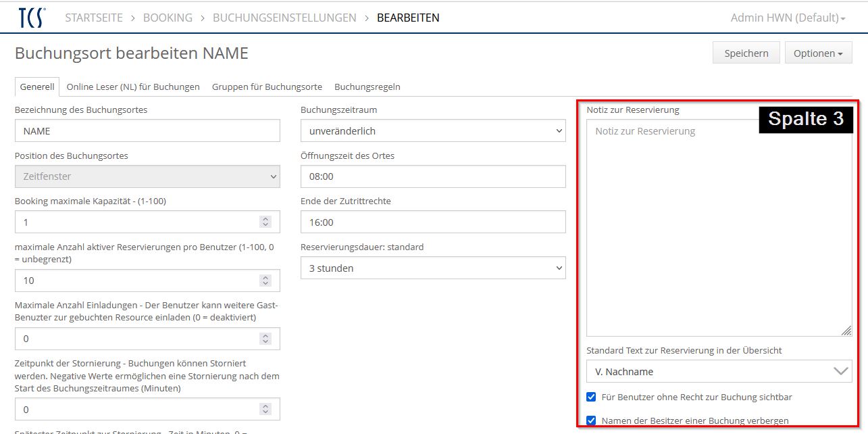Screen dimensions: 868x434
Task: Click the Speichern button
Action: [x=746, y=53]
